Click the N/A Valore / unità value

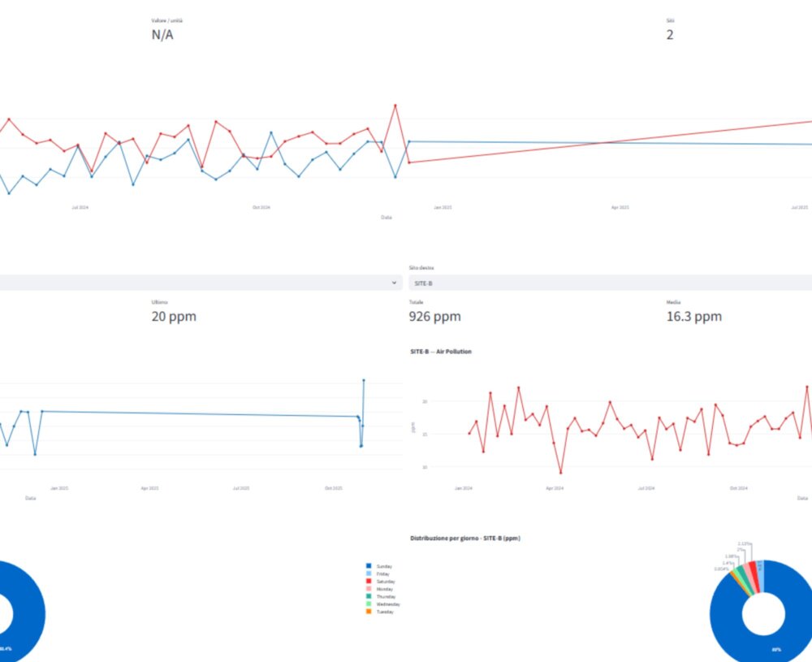point(162,35)
